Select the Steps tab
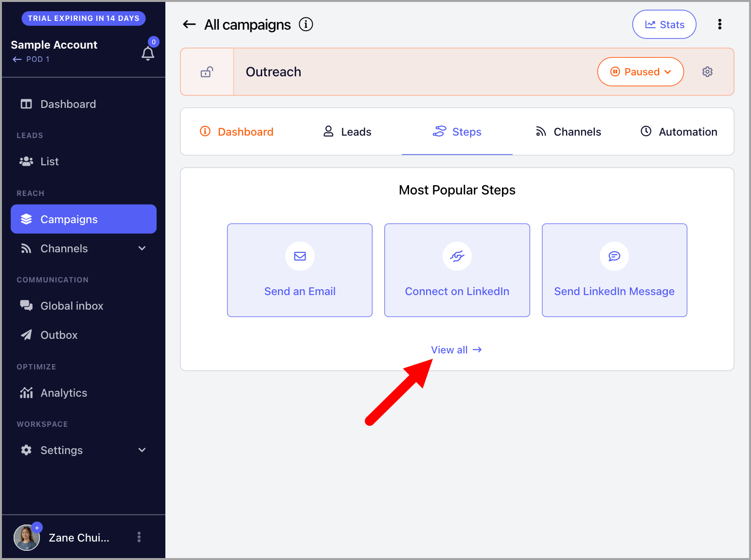The width and height of the screenshot is (751, 560). 457,132
